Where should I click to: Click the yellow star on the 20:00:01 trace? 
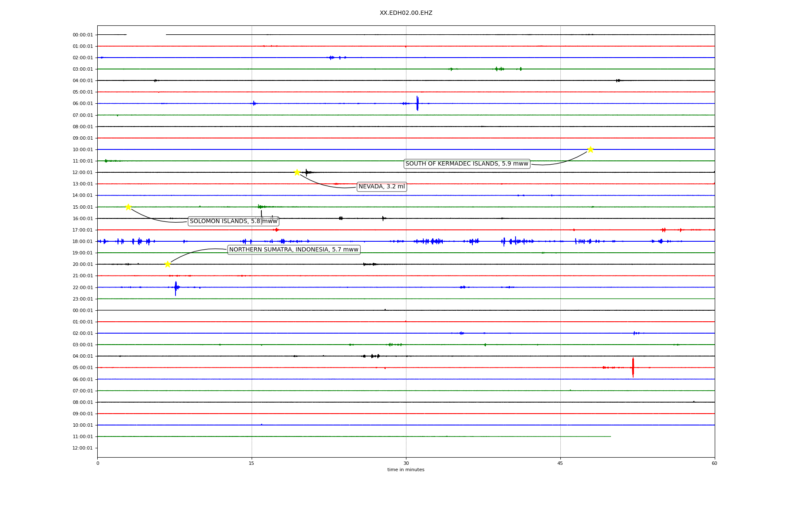(167, 264)
